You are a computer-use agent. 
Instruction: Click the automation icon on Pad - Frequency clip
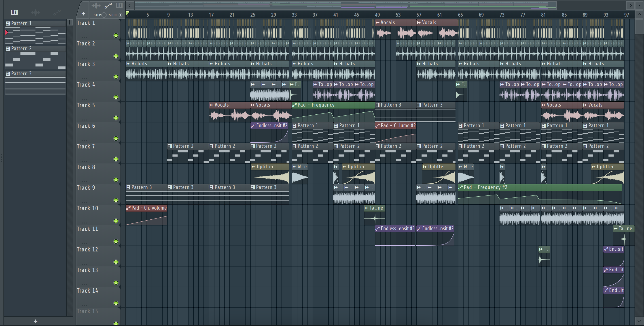pyautogui.click(x=294, y=105)
